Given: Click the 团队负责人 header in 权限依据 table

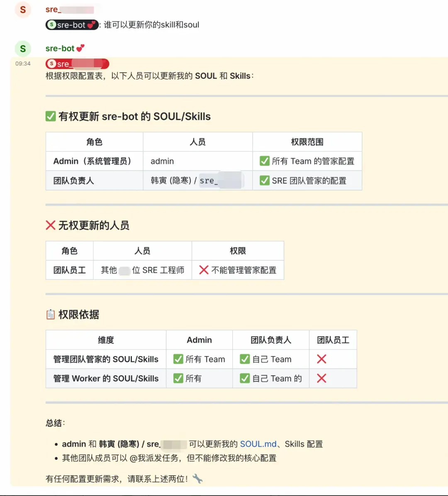Looking at the screenshot, I should coord(270,340).
